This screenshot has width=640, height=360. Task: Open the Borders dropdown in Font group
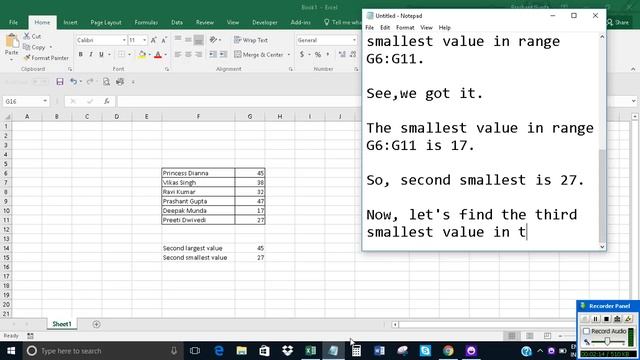tap(129, 54)
